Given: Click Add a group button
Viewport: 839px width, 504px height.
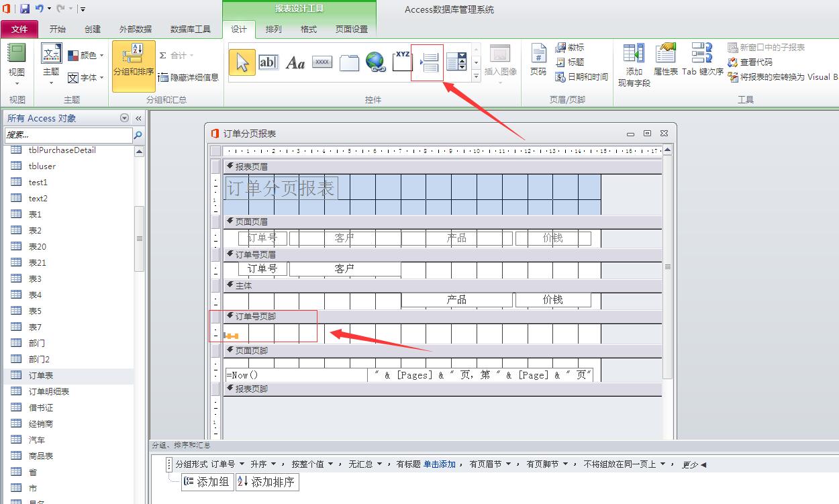Looking at the screenshot, I should [207, 482].
